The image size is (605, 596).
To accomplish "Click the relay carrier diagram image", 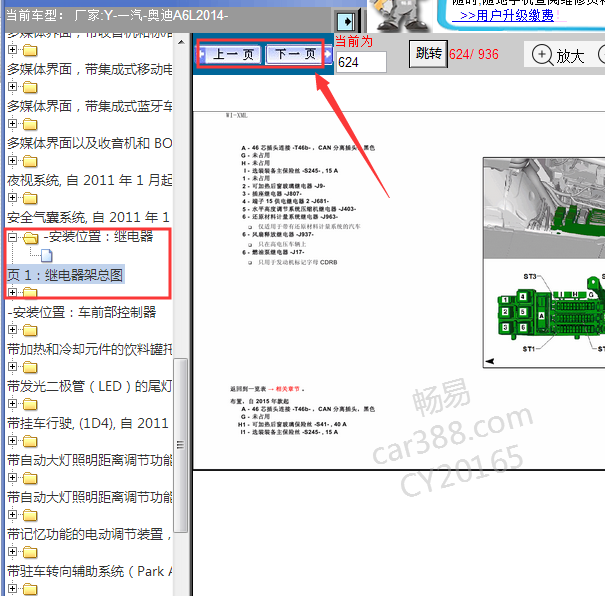I will coord(544,262).
